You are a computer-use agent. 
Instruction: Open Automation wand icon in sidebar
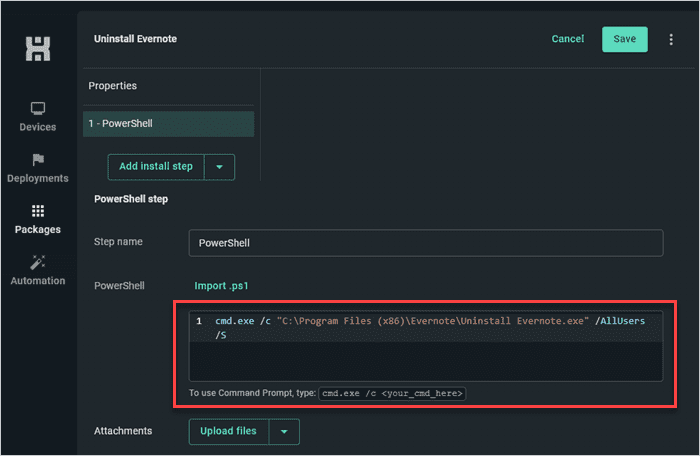[38, 262]
